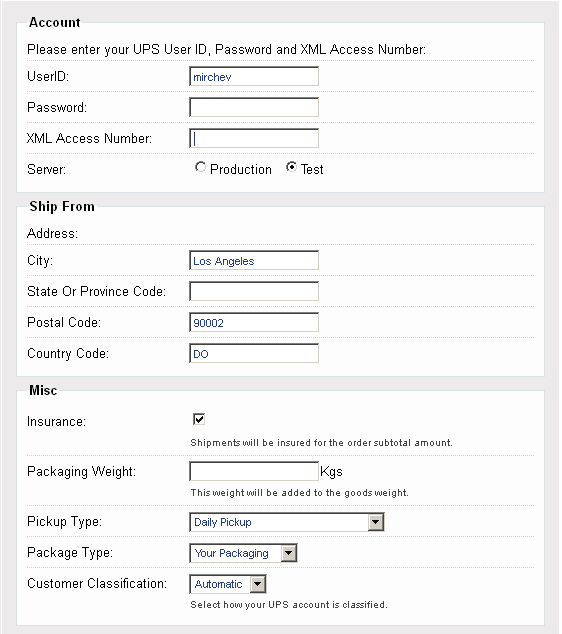Select the Test server radio button
Image resolution: width=562 pixels, height=634 pixels.
point(291,167)
